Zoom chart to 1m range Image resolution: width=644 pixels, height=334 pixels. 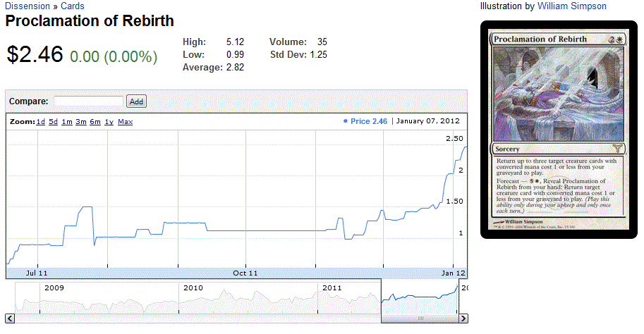click(x=67, y=122)
